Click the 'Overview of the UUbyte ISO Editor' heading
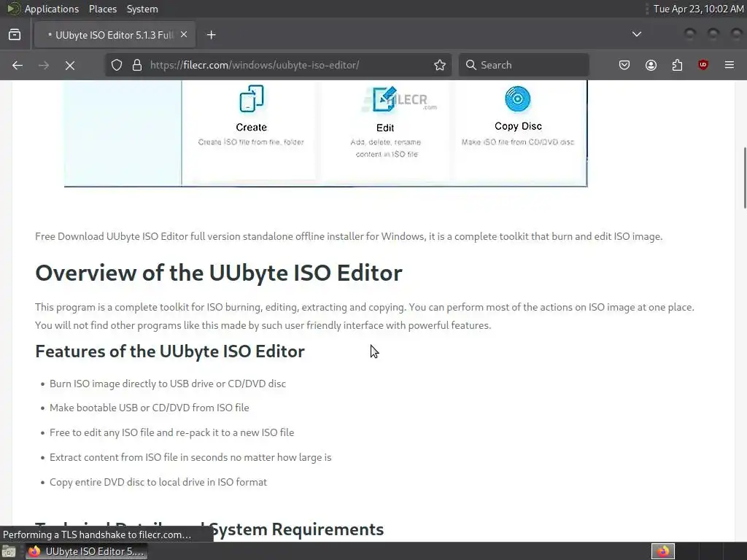Screen dimensions: 747x560 pos(219,273)
